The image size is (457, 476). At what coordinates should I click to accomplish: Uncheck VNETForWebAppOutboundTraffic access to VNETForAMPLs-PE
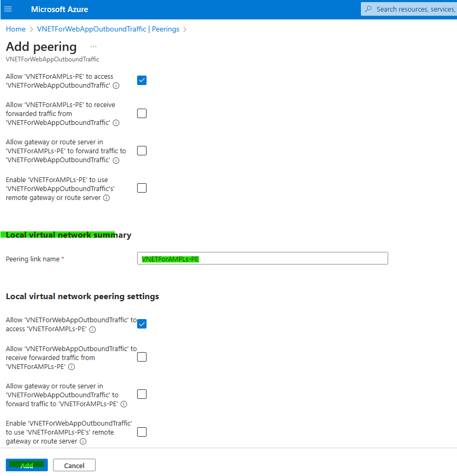tap(142, 324)
